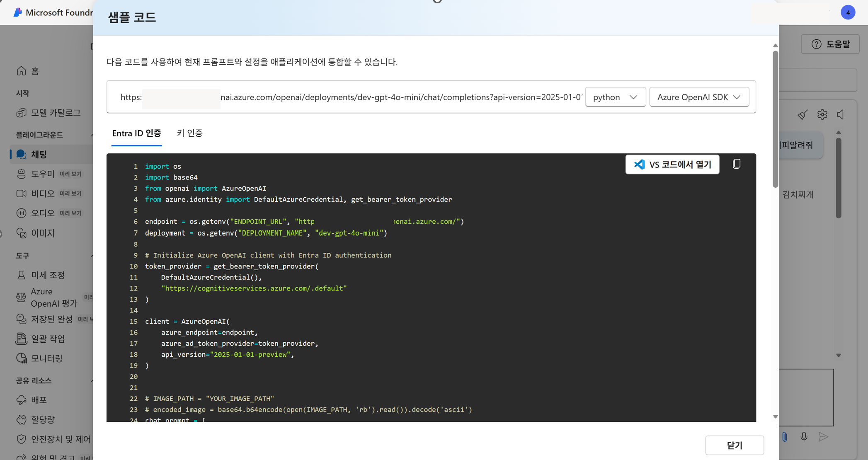Open chat settings gear icon

[x=822, y=115]
